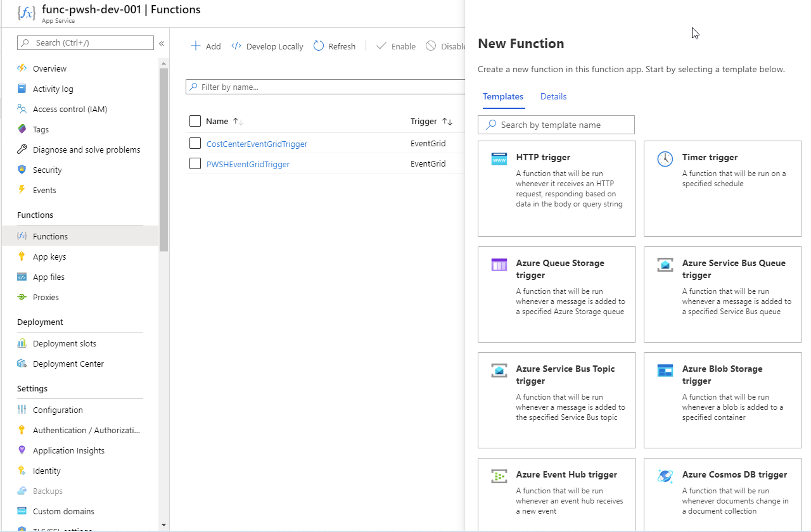Sort the list by Name column arrows
The width and height of the screenshot is (811, 532).
(238, 121)
